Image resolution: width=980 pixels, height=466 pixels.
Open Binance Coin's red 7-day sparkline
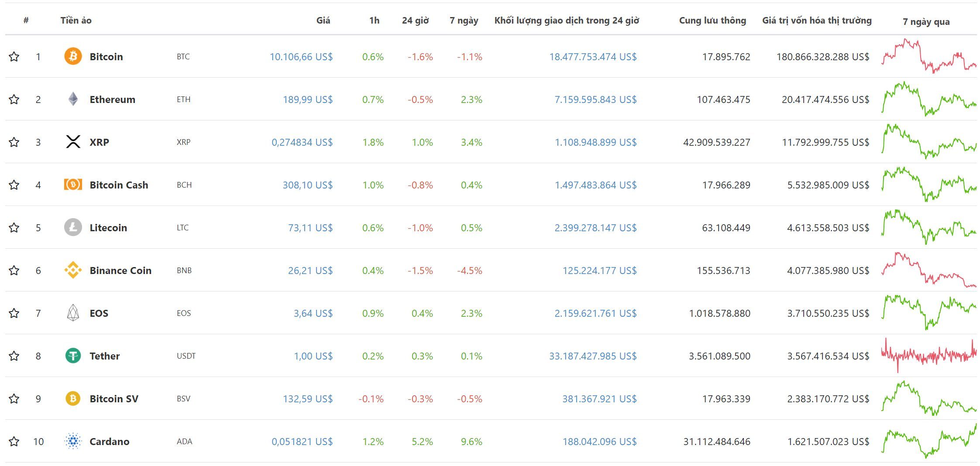[929, 270]
